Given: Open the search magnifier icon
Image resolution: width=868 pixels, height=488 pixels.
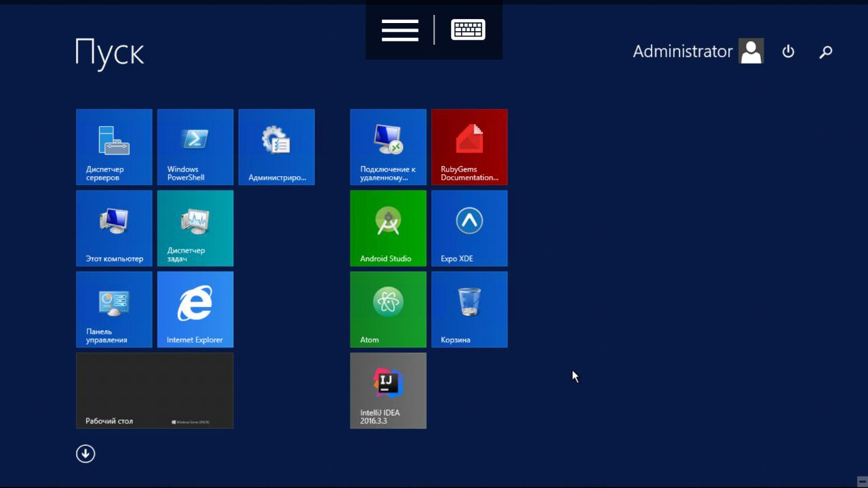Looking at the screenshot, I should (825, 52).
